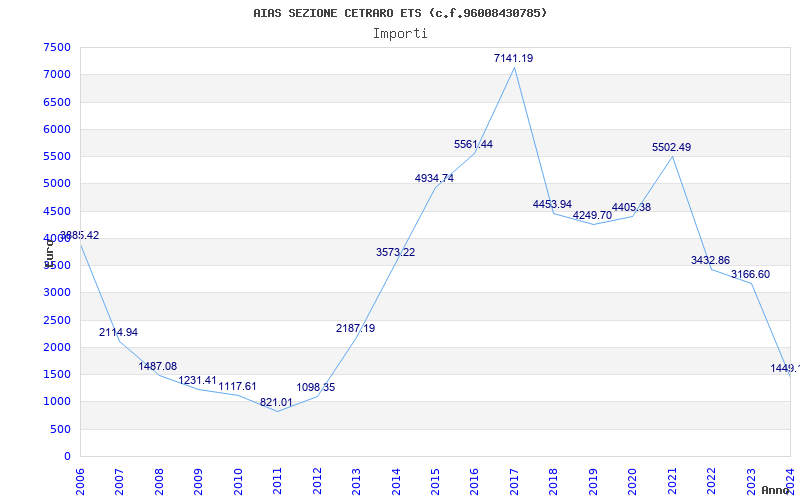This screenshot has width=800, height=500.
Task: Click the 2009 year axis label
Action: [198, 482]
